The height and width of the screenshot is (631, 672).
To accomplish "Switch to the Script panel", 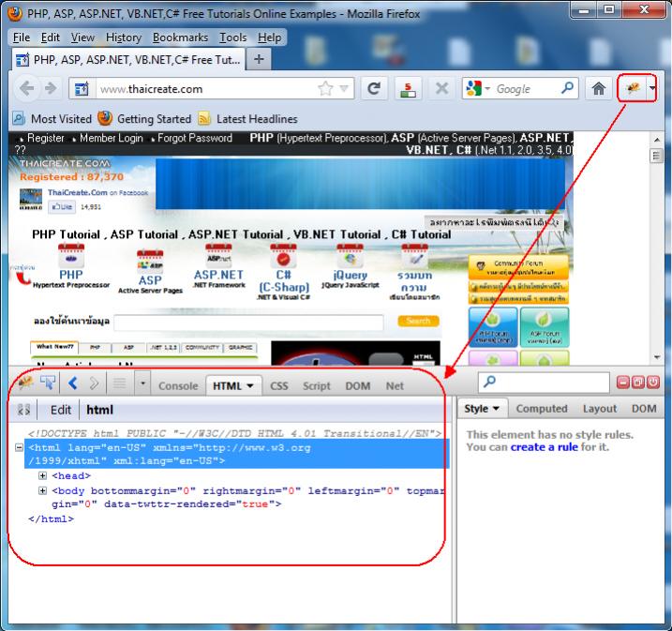I will pos(317,385).
